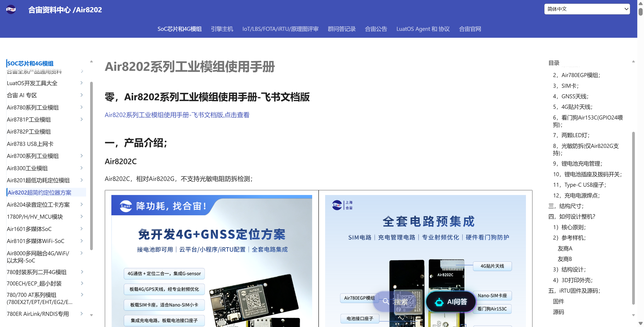
Task: Click the Luat logo in the header
Action: (x=11, y=9)
